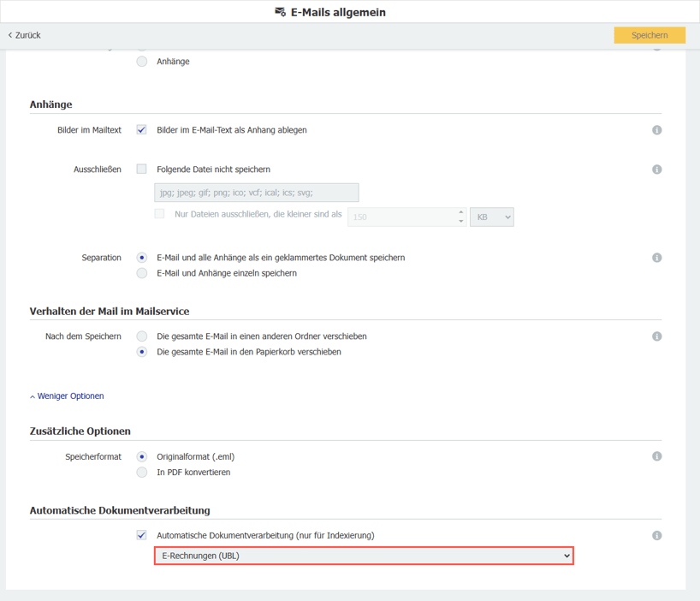Click the Speichern button
The width and height of the screenshot is (700, 601).
coord(650,35)
